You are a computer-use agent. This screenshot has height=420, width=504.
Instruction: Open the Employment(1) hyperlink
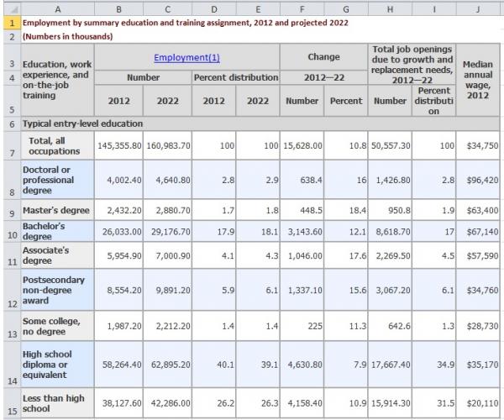point(185,57)
